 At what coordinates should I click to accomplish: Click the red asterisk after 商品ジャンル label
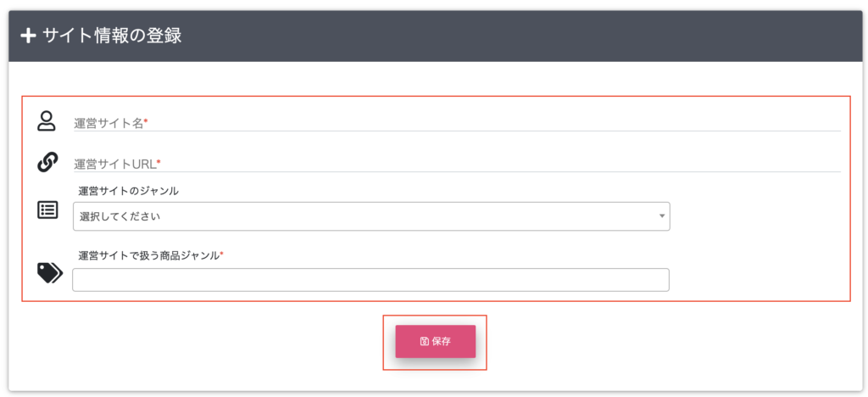pyautogui.click(x=222, y=253)
